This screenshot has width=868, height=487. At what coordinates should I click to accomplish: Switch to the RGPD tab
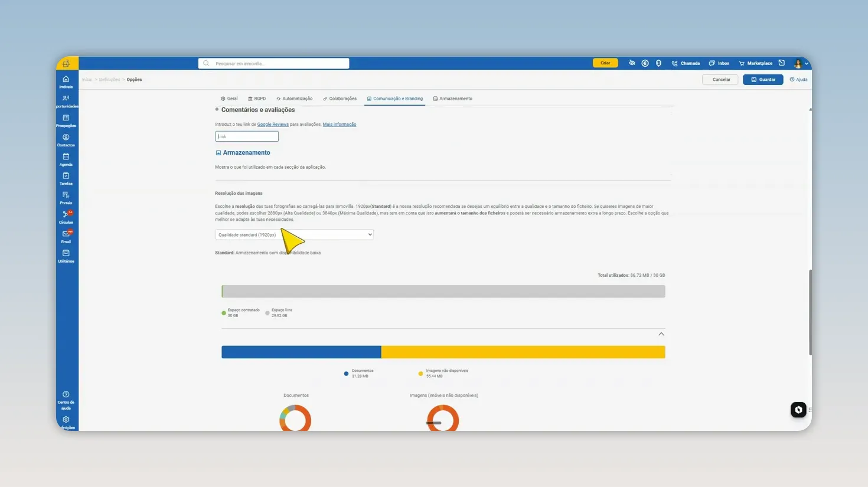click(x=257, y=99)
